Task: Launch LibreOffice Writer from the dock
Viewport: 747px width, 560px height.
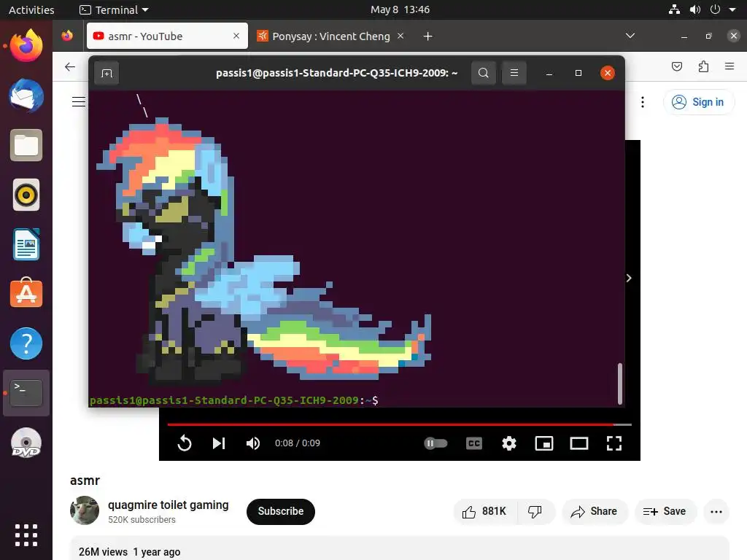Action: 26,244
